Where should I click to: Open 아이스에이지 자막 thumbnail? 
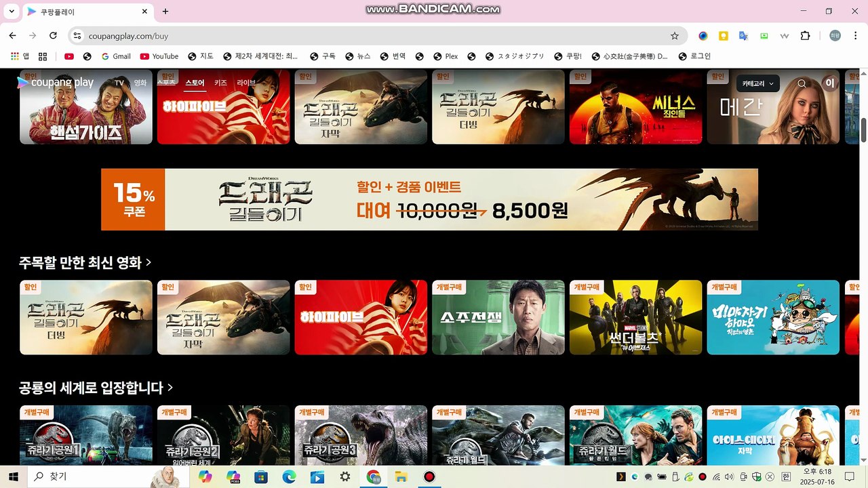773,435
